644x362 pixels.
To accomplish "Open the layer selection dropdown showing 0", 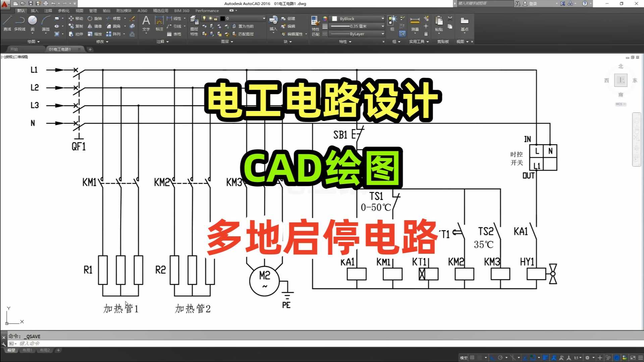I will pos(233,18).
